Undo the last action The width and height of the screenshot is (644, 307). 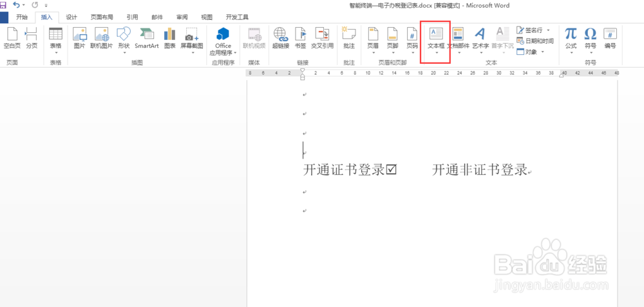(x=16, y=5)
